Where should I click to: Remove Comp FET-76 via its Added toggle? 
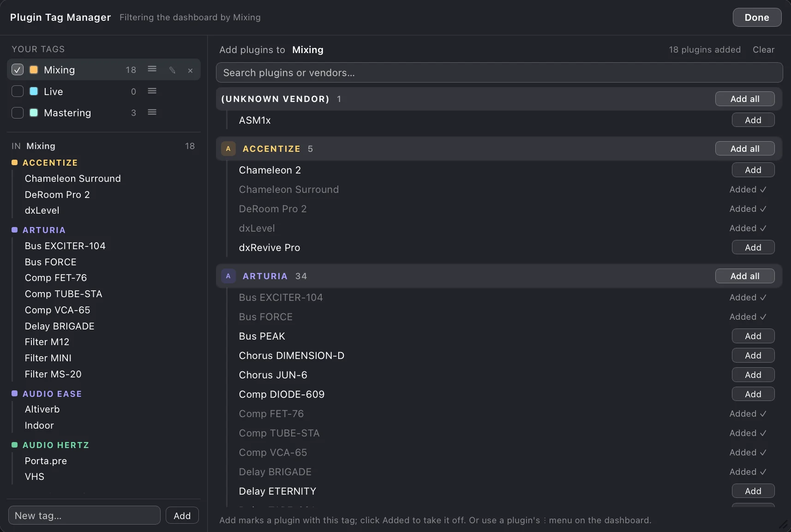click(748, 413)
